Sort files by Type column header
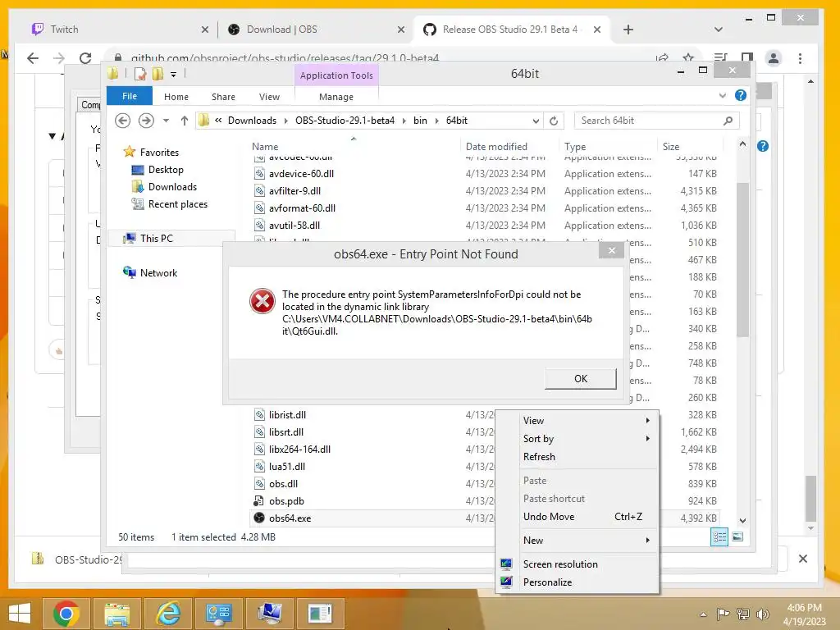 point(575,146)
